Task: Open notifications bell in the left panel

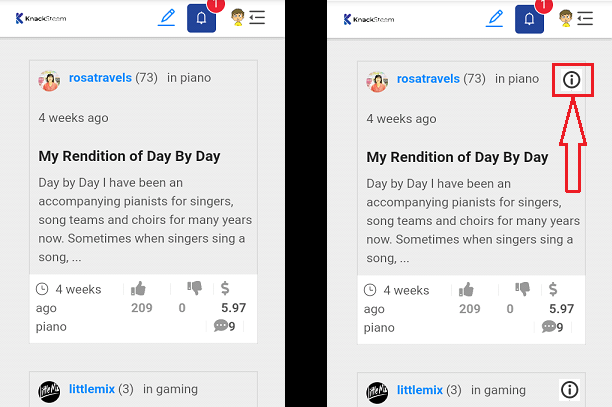Action: (201, 18)
